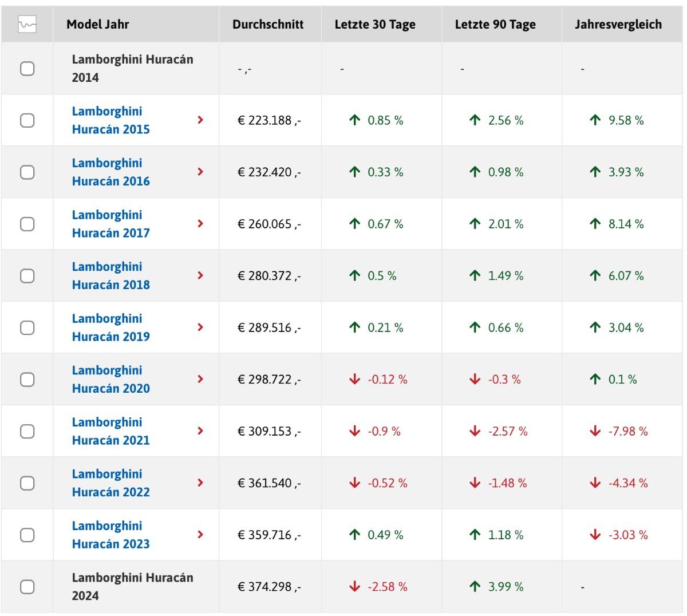Follow the Lamborghini Huracán 2022 link
The height and width of the screenshot is (616, 687).
point(111,483)
